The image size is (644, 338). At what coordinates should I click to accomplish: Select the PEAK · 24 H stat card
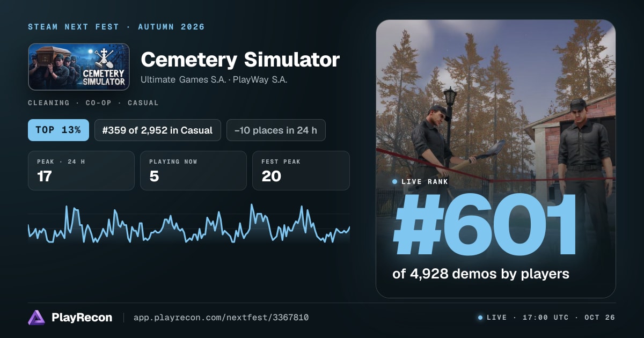tap(81, 171)
